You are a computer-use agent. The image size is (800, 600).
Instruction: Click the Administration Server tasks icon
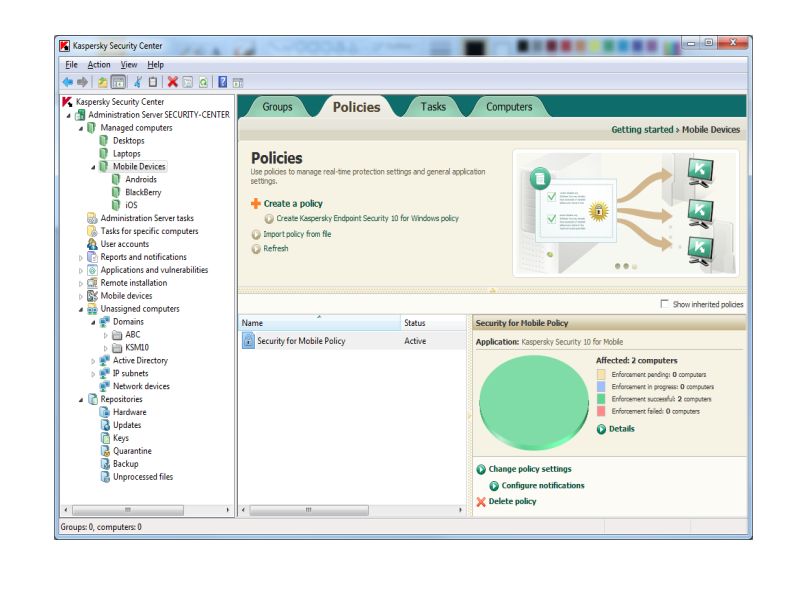pos(92,218)
